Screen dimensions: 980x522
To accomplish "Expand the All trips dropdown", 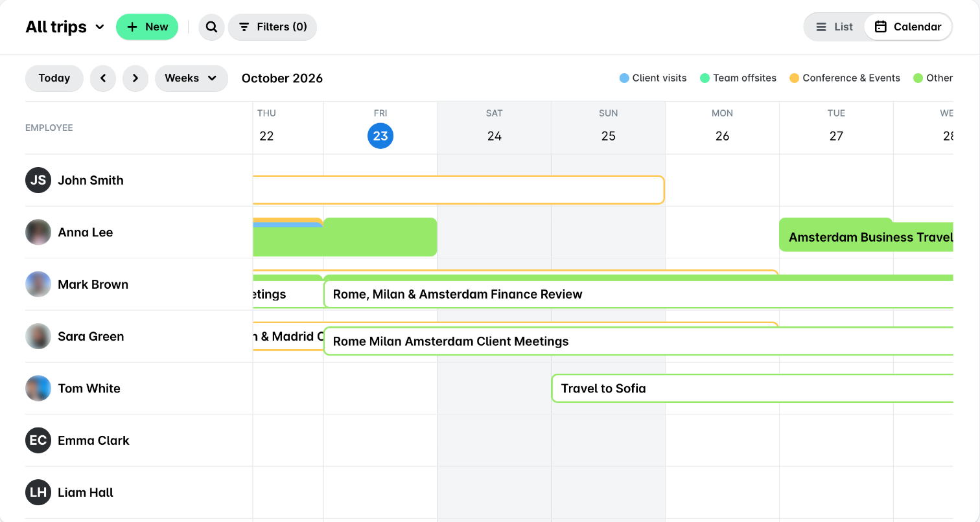I will point(65,27).
